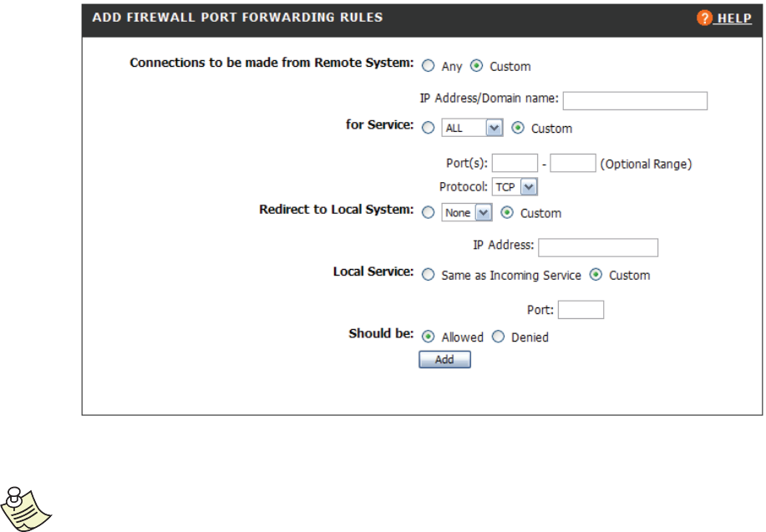Select Custom for Redirect to Local System
The width and height of the screenshot is (766, 532).
coord(507,213)
